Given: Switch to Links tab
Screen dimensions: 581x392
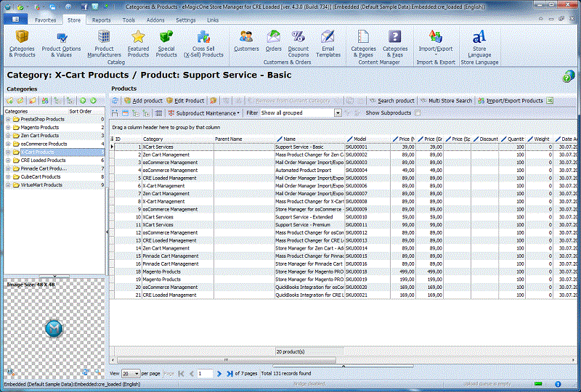Looking at the screenshot, I should pyautogui.click(x=213, y=20).
